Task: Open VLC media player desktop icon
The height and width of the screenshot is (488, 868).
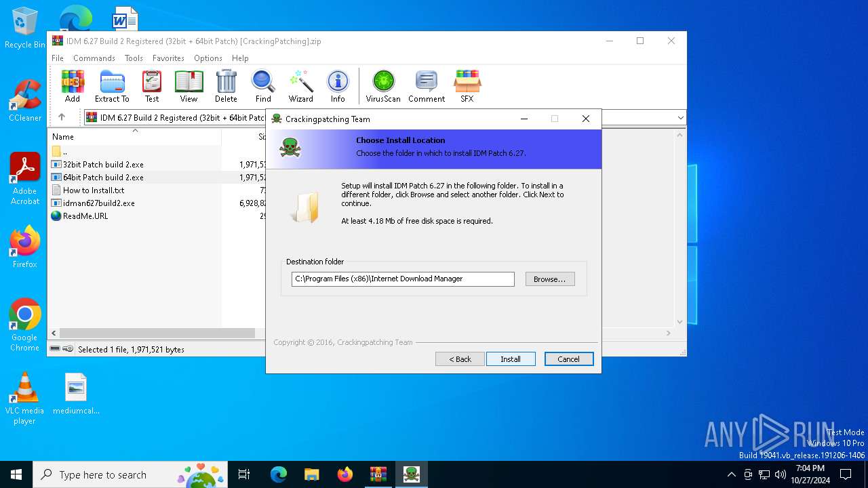Action: 25,399
